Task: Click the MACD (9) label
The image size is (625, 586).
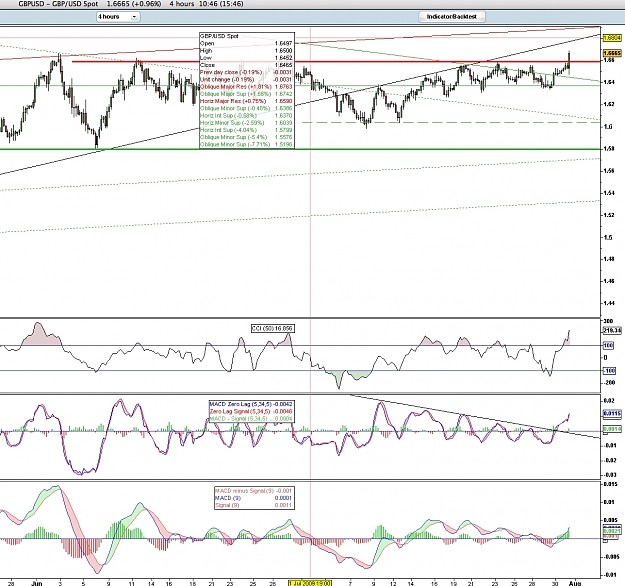Action: pyautogui.click(x=254, y=498)
